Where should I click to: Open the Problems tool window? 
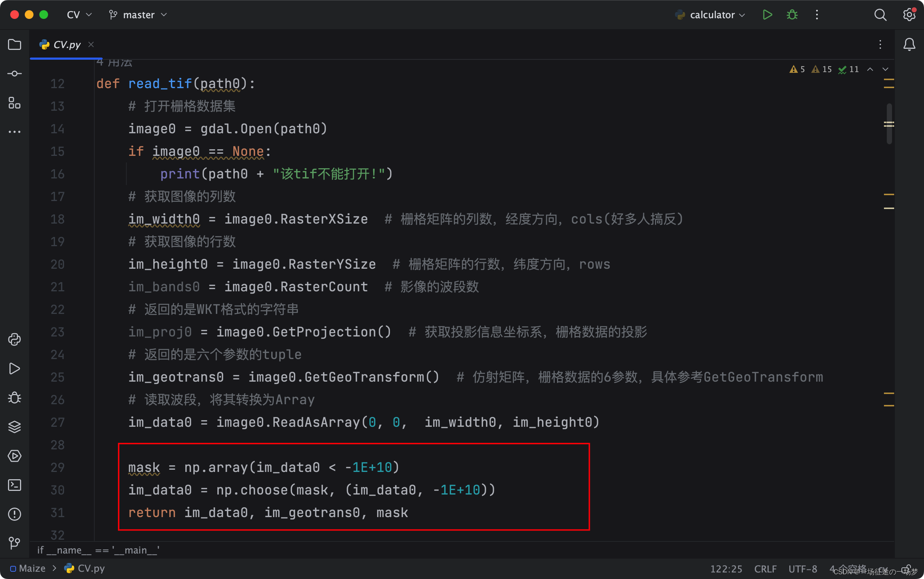15,514
